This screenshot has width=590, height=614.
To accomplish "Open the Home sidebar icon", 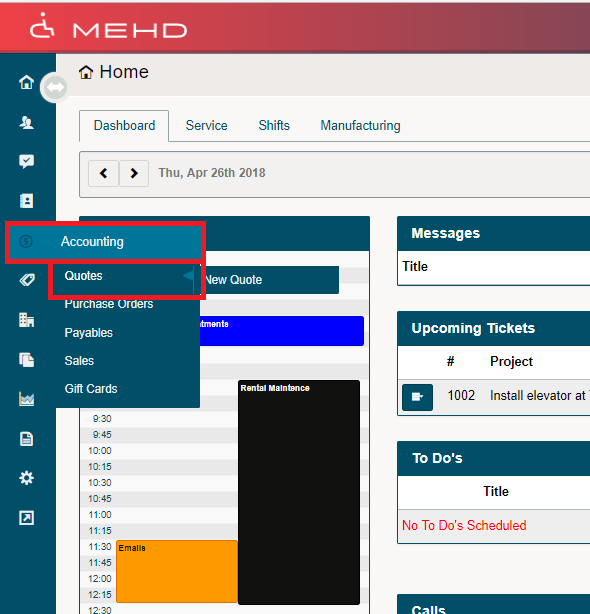I will point(27,82).
